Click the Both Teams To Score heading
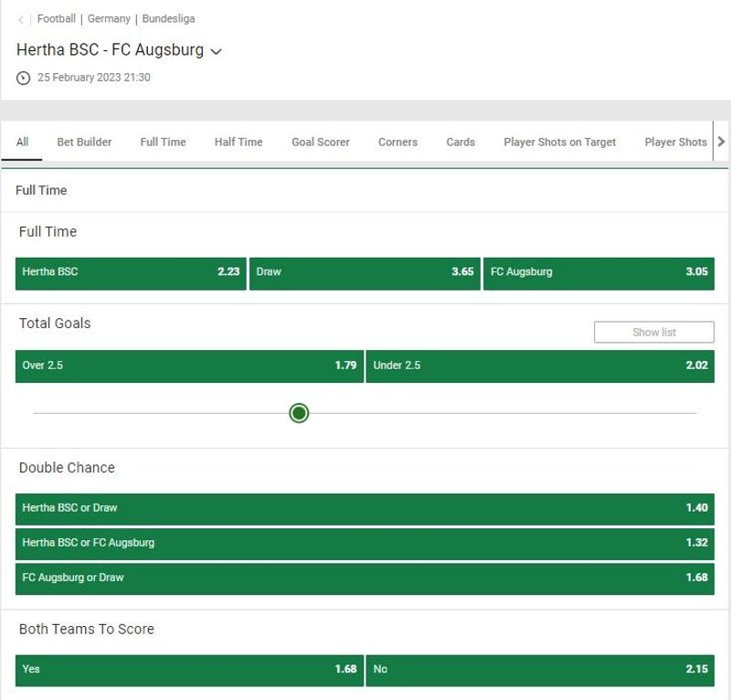 coord(86,629)
